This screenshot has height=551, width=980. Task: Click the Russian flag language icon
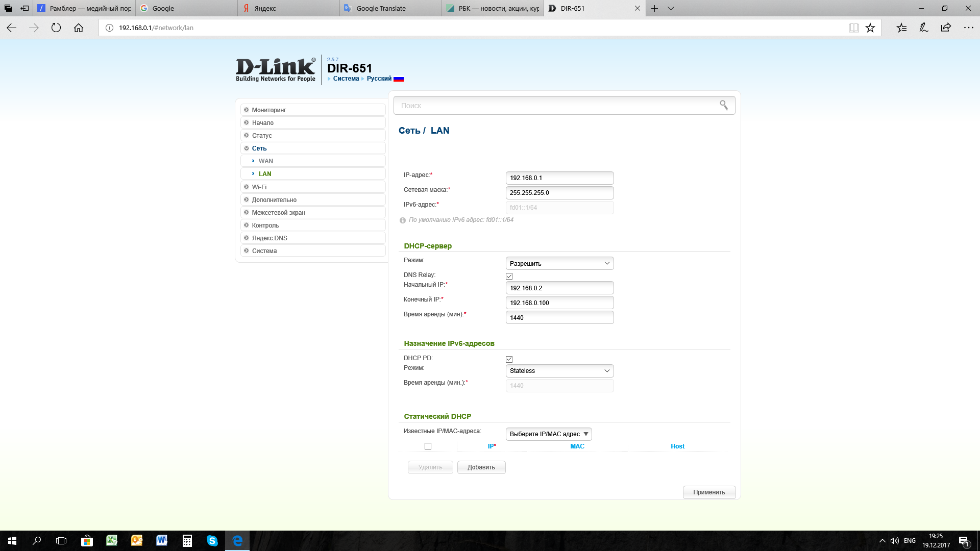coord(399,79)
